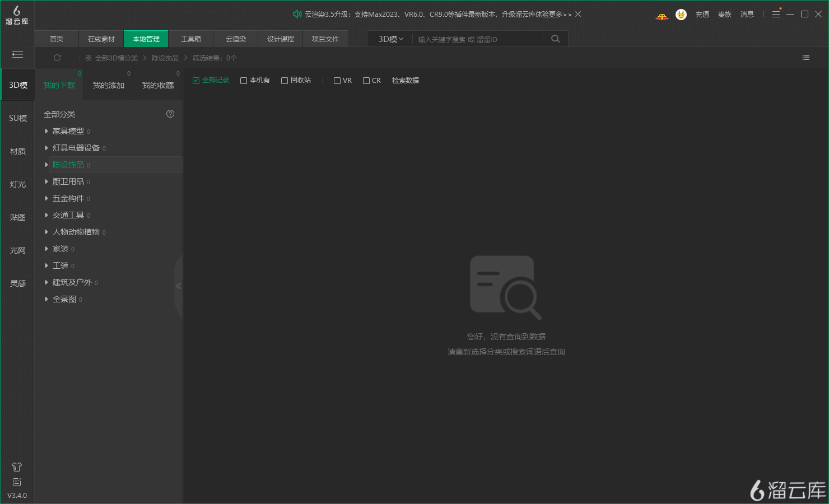829x504 pixels.
Task: Click the refresh icon in breadcrumb bar
Action: [x=57, y=58]
